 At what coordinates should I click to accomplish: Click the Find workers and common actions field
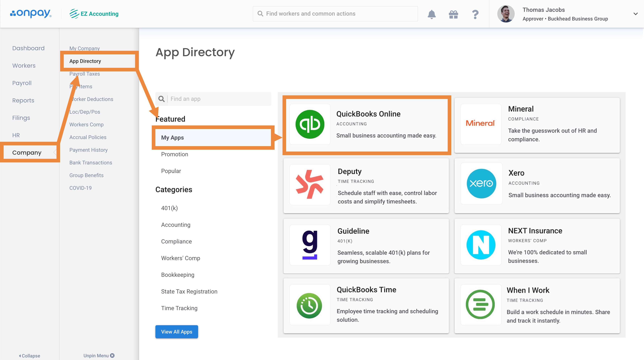click(335, 14)
